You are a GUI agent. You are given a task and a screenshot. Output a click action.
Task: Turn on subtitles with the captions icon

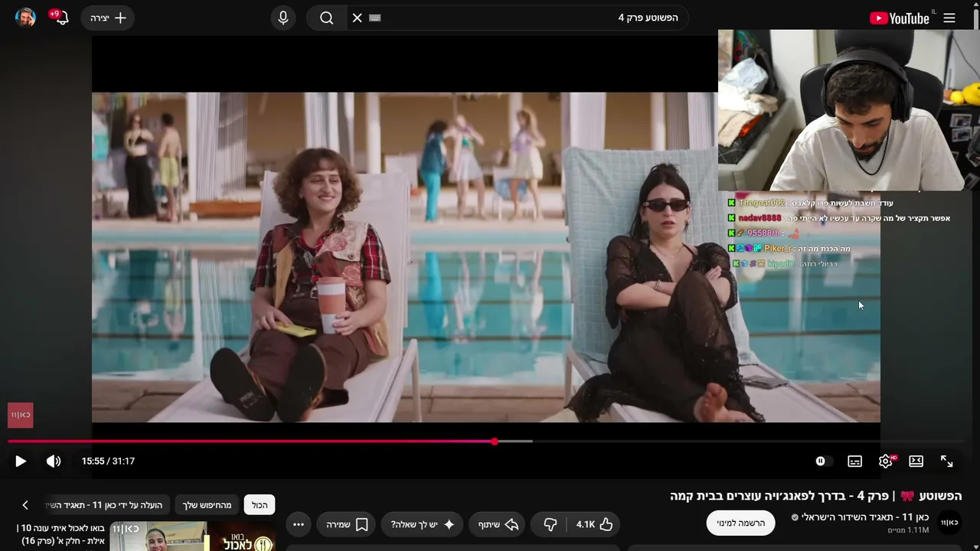[x=855, y=461]
